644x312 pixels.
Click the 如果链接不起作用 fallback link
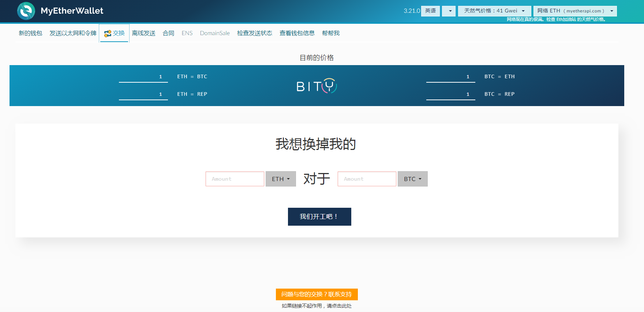click(317, 306)
